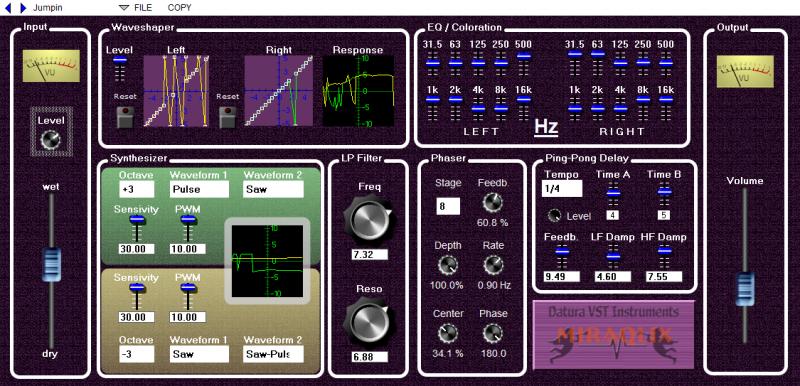The width and height of the screenshot is (800, 386).
Task: Click the COPY menu item
Action: coord(180,8)
